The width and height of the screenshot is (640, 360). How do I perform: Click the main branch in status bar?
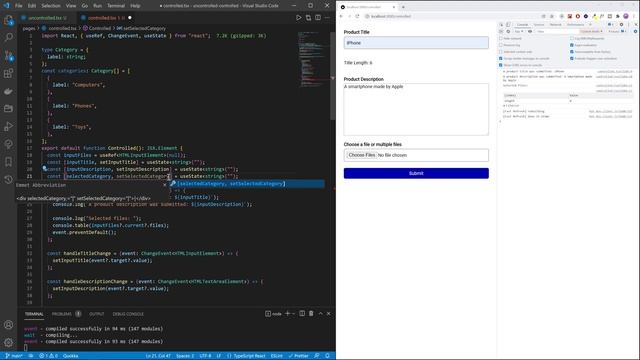14,356
